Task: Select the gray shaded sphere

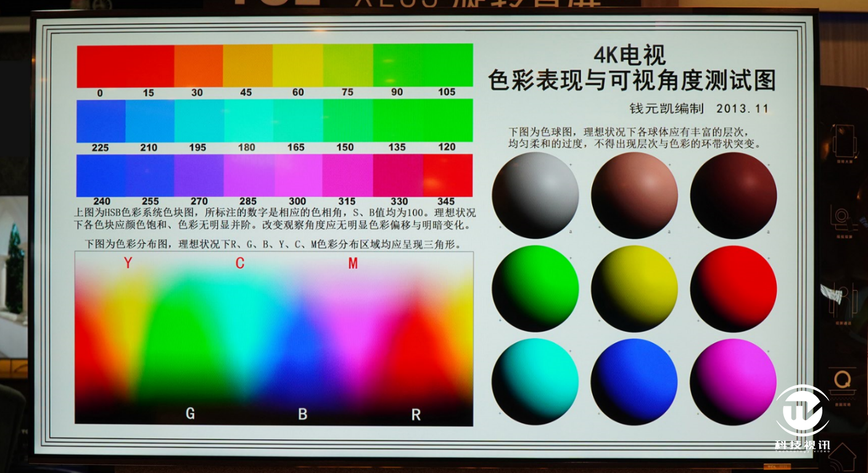Action: [535, 195]
